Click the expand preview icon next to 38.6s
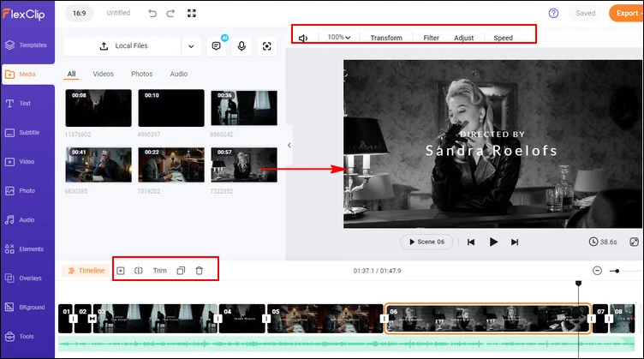The image size is (644, 359). point(634,242)
